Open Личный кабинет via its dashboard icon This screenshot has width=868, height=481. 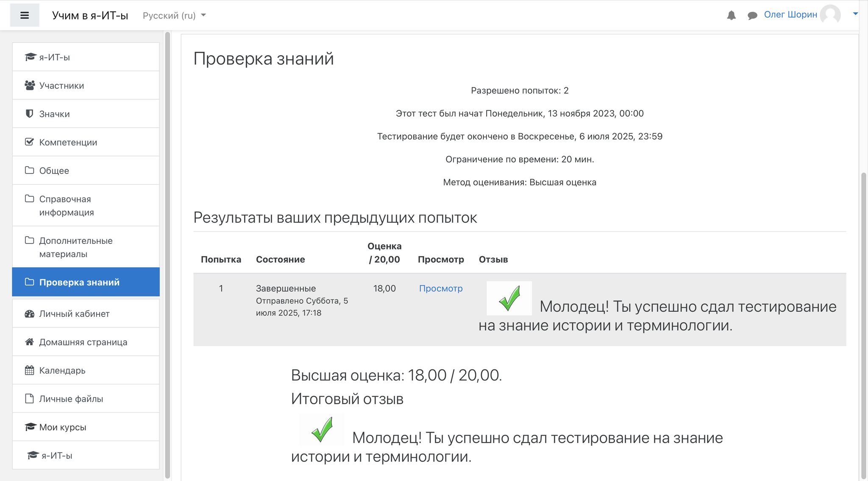[29, 313]
